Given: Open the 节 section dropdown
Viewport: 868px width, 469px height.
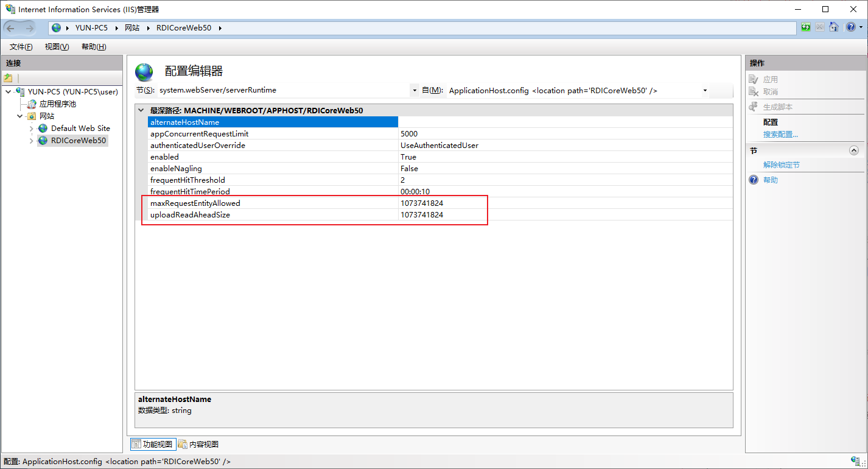Looking at the screenshot, I should pyautogui.click(x=414, y=91).
